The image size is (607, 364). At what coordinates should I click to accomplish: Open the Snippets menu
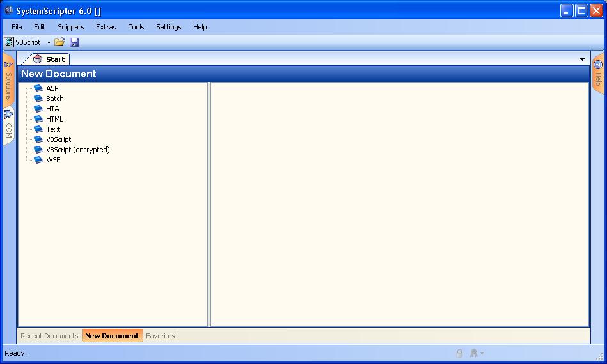tap(71, 27)
